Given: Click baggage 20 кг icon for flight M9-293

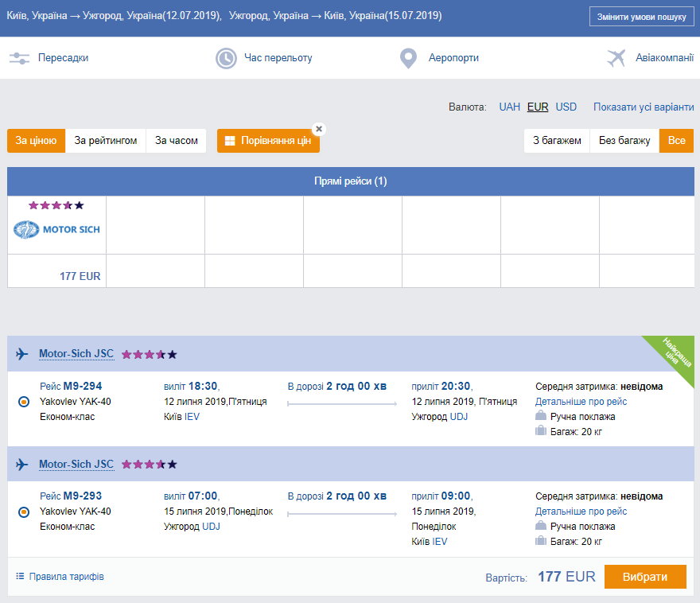Looking at the screenshot, I should pyautogui.click(x=541, y=540).
